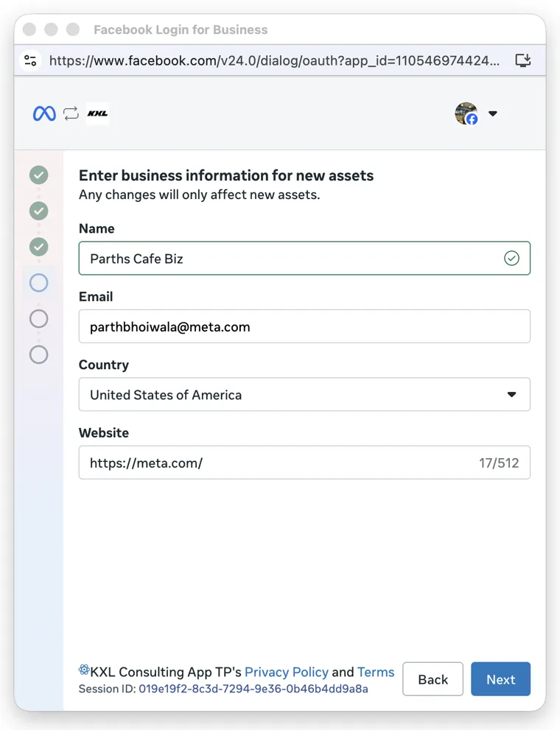Open the Terms link
Screen dimensions: 560x730
tap(376, 672)
